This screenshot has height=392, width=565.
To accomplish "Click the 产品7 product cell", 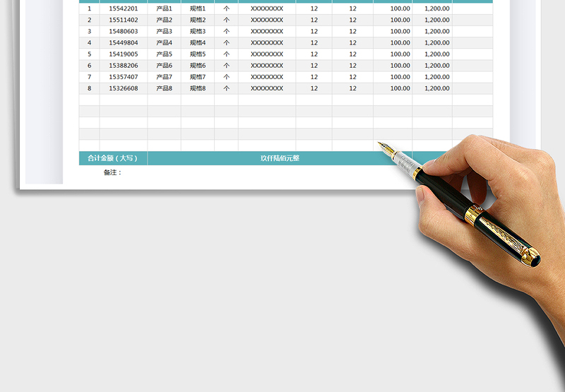I will [x=165, y=76].
